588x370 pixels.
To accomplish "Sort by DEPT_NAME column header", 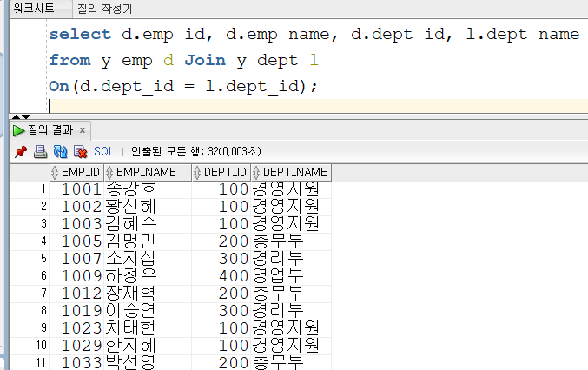I will (x=291, y=173).
